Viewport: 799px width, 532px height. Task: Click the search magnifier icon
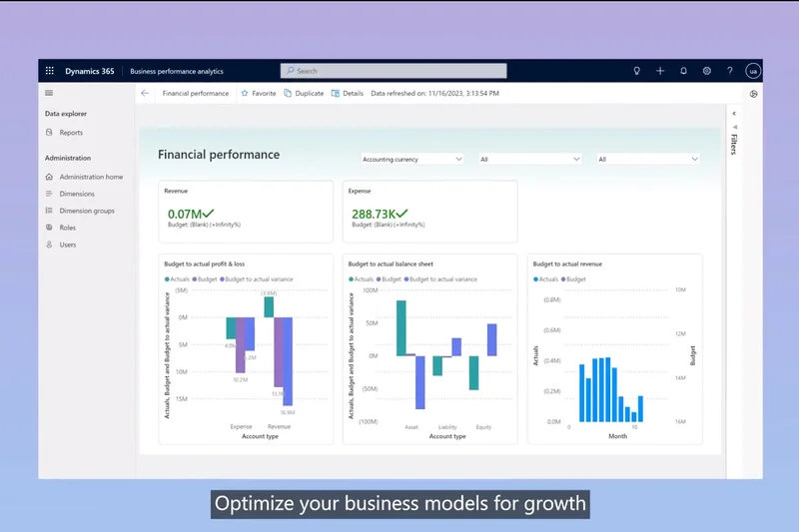pos(290,71)
